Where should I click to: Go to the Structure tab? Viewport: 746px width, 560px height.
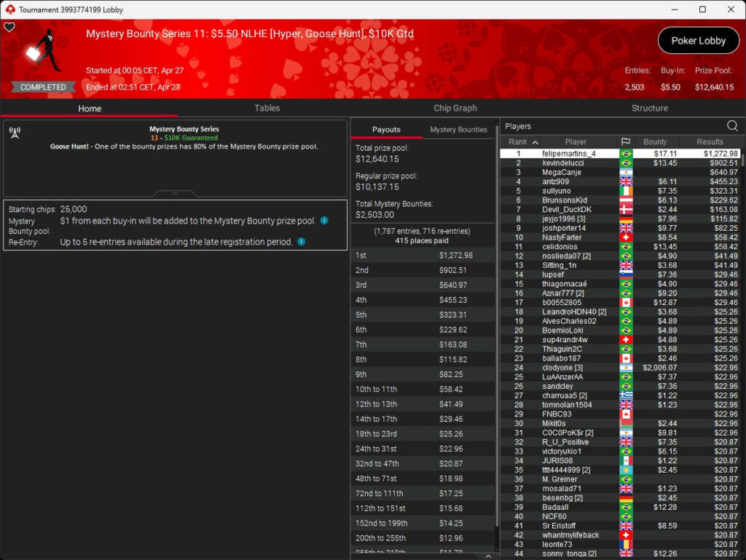click(649, 108)
